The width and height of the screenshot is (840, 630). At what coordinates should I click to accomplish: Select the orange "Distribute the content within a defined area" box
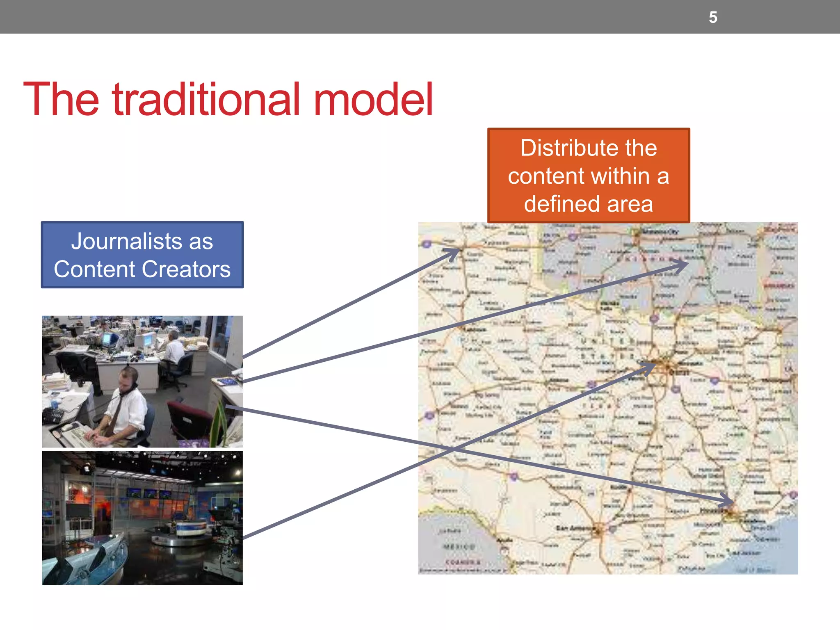tap(589, 176)
